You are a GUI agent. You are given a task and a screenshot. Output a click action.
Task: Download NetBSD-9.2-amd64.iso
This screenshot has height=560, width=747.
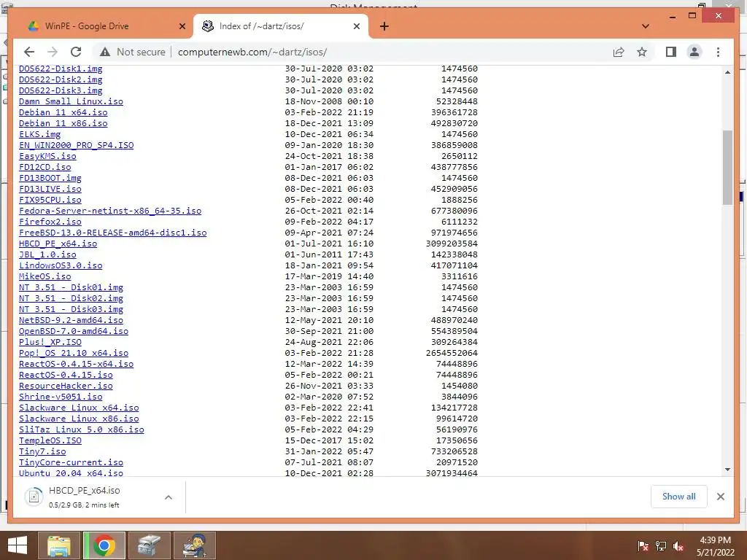pos(71,321)
